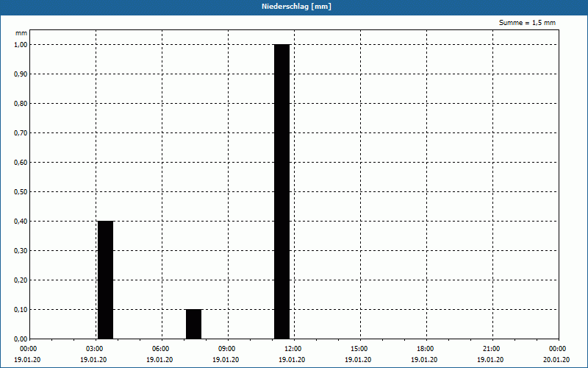Click the 20.01.20 date label
The image size is (588, 368).
pyautogui.click(x=556, y=360)
